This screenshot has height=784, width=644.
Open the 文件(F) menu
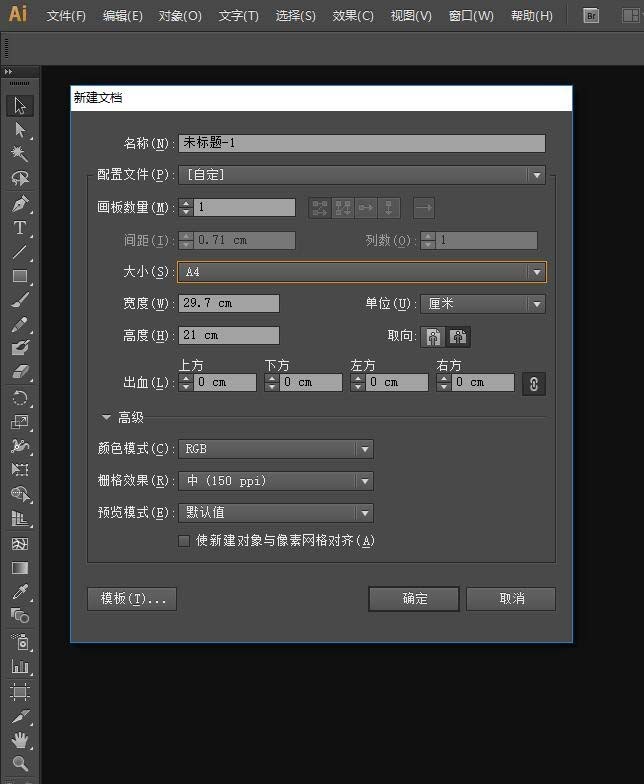tap(66, 16)
